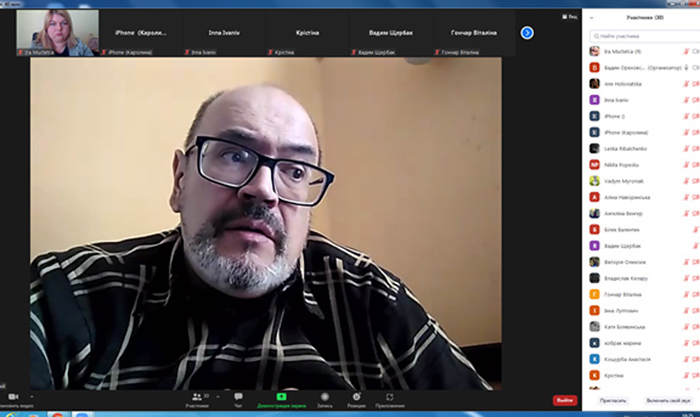Screen dimensions: 700x417
Task: Expand the caret next to Participants button
Action: click(x=218, y=396)
